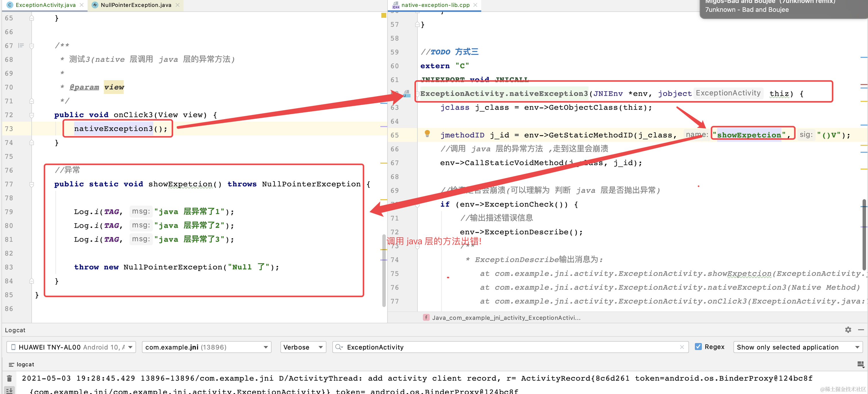
Task: Click the scroll to end logcat icon
Action: pyautogui.click(x=9, y=390)
